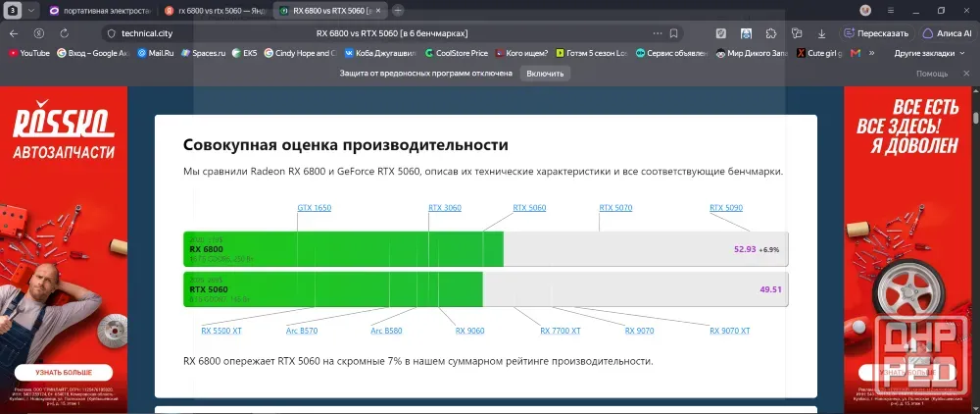Open the RX 9070 chart link
This screenshot has height=414, width=980.
tap(639, 331)
